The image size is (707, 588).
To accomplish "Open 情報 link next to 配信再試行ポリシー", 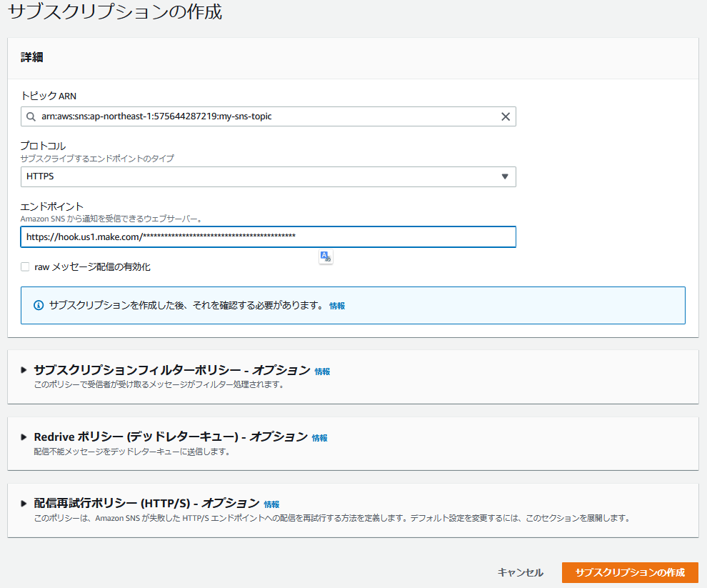I will 271,504.
